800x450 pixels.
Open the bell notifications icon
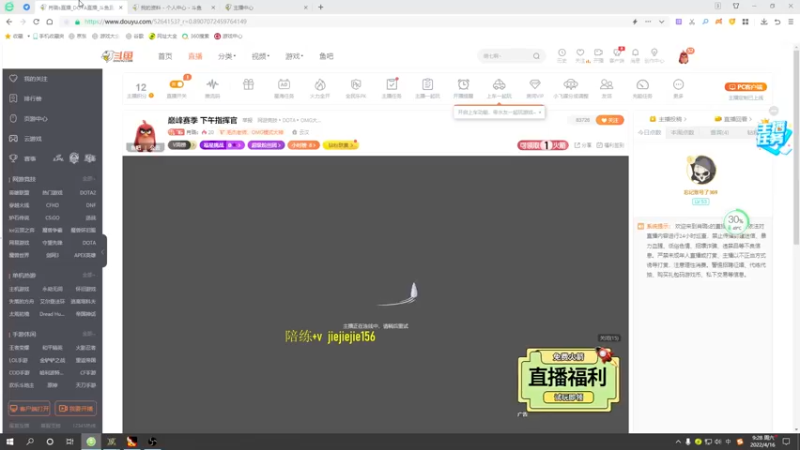(x=635, y=53)
